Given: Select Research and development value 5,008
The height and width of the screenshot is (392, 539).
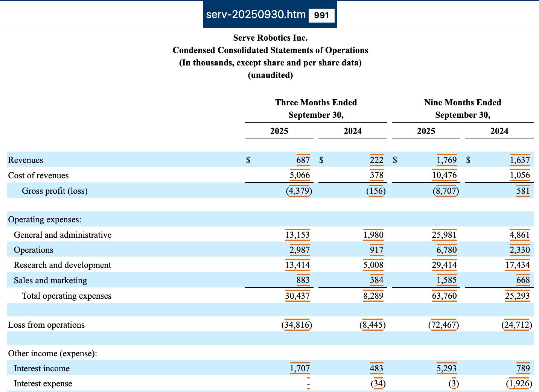Looking at the screenshot, I should click(x=373, y=265).
